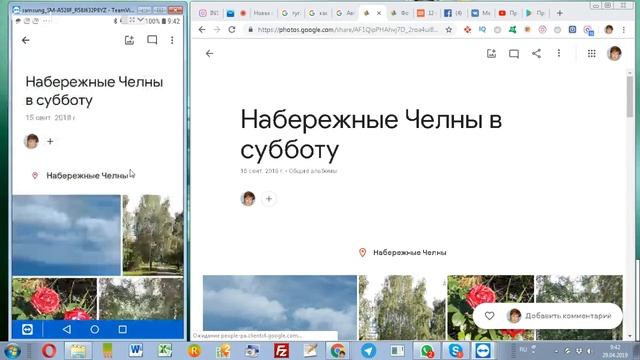Open clouds photo thumbnail in browser album
This screenshot has height=360, width=640.
tap(280, 307)
